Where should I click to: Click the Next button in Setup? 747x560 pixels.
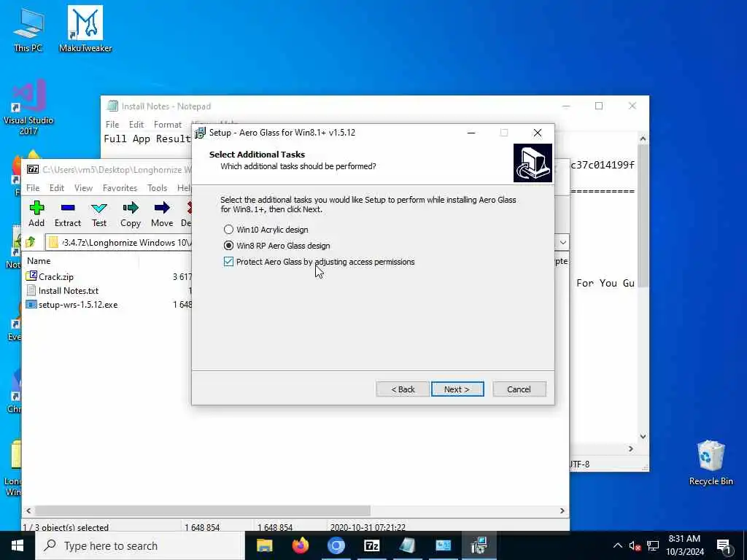(x=457, y=389)
